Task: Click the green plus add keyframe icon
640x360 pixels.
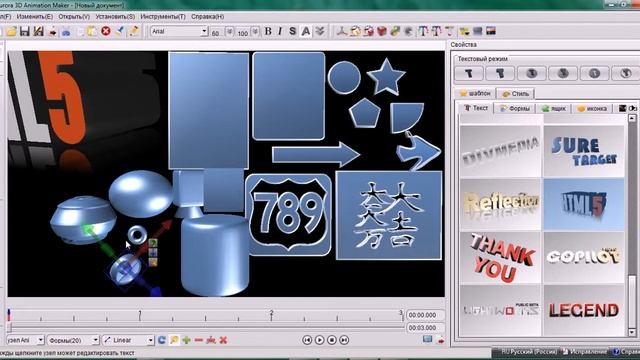Action: [x=187, y=340]
